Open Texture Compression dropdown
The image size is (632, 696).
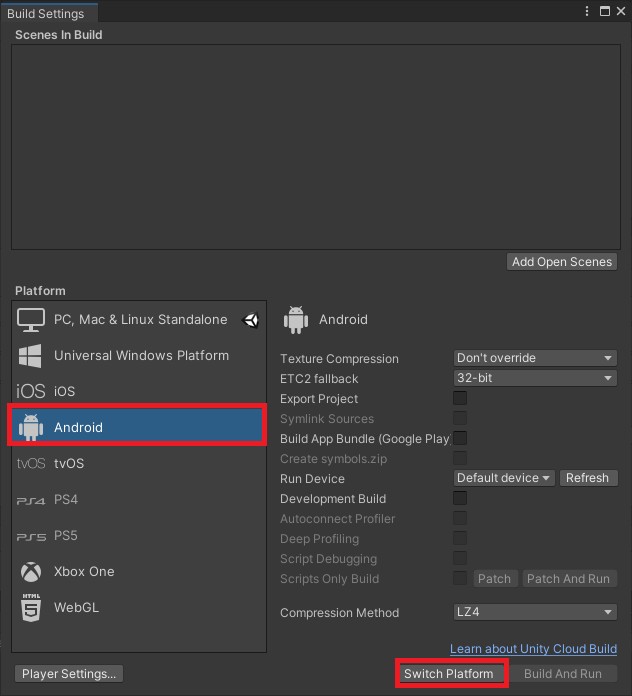coord(535,358)
